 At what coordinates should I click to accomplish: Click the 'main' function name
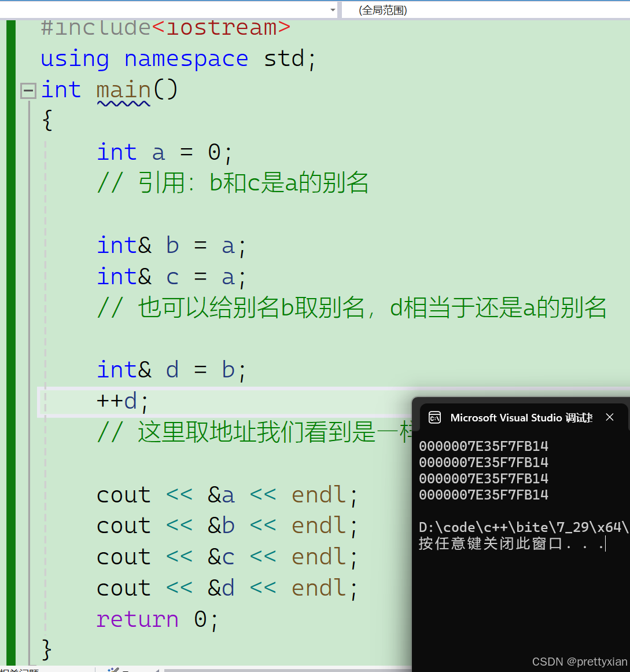click(x=123, y=91)
